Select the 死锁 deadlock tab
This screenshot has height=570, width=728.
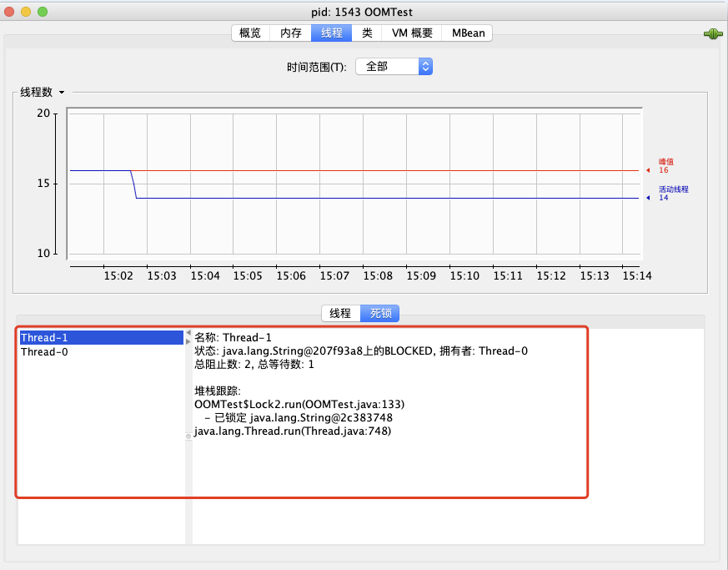point(380,313)
